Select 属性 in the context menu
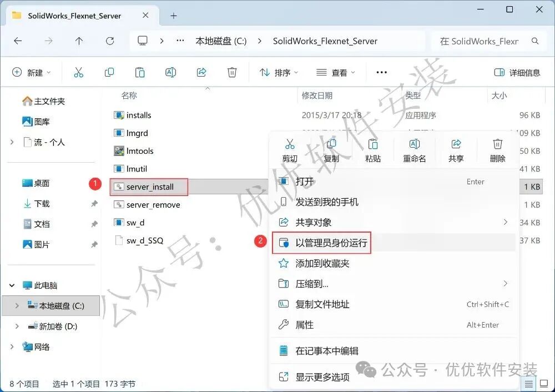 [x=393, y=325]
